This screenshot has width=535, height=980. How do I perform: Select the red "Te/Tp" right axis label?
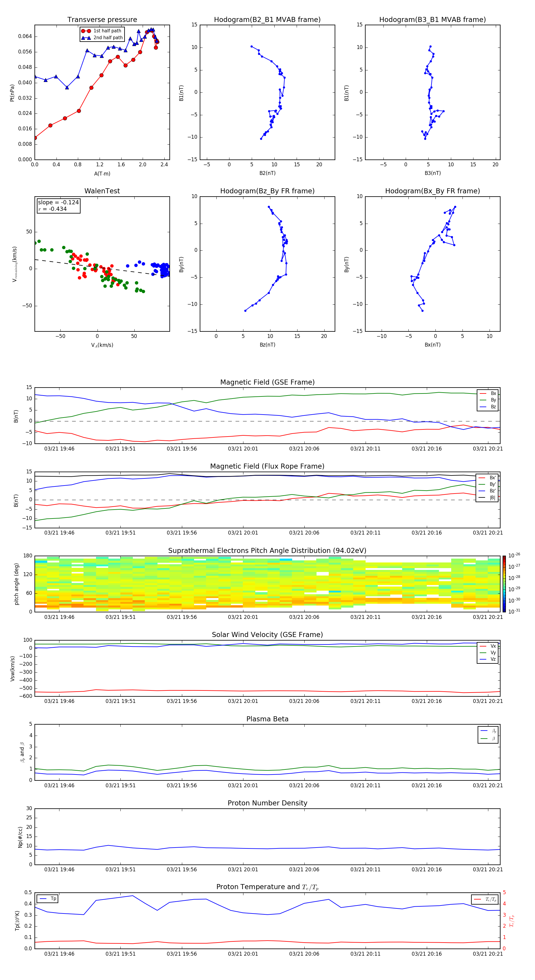[x=512, y=921]
